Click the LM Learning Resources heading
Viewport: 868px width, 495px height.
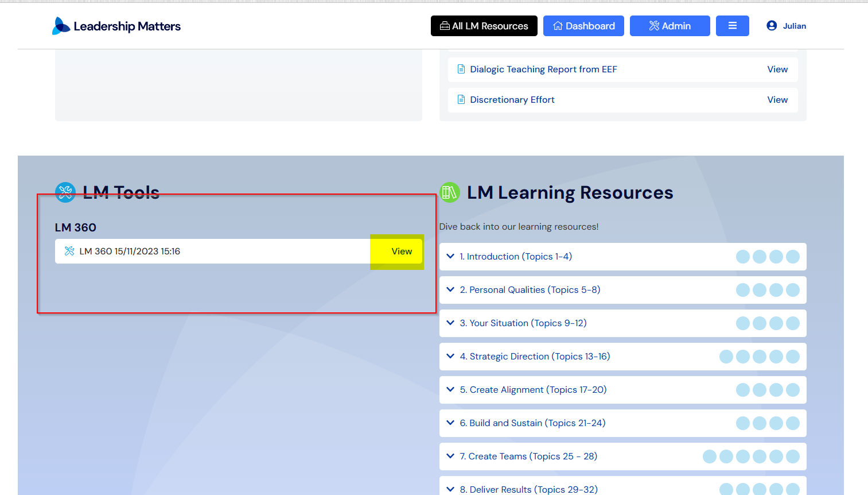(570, 192)
